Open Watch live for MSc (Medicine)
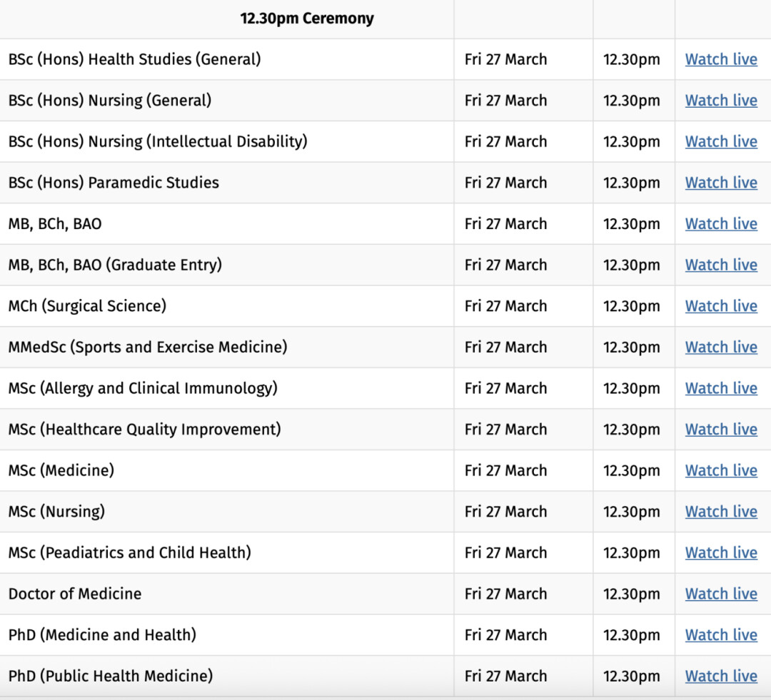 (720, 470)
